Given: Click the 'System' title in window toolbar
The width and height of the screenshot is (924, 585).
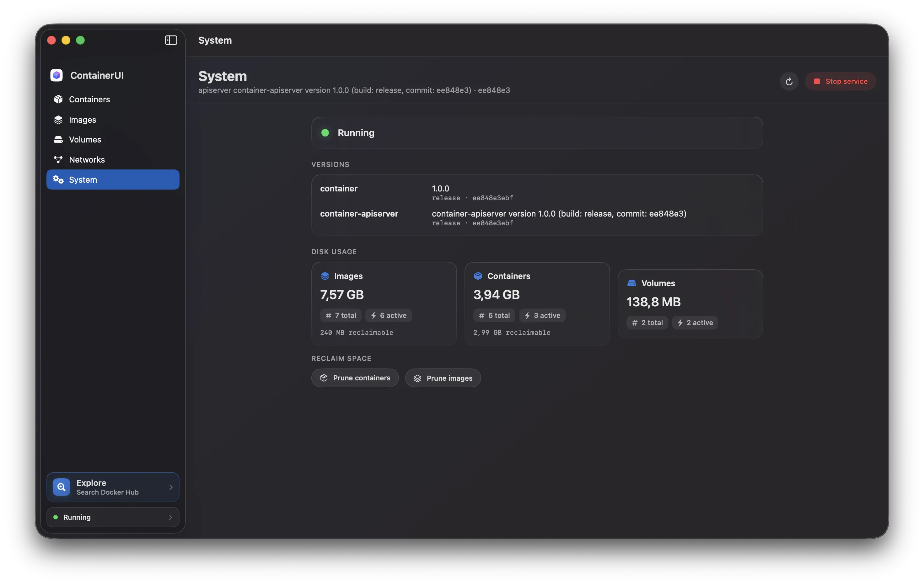Looking at the screenshot, I should coord(215,40).
